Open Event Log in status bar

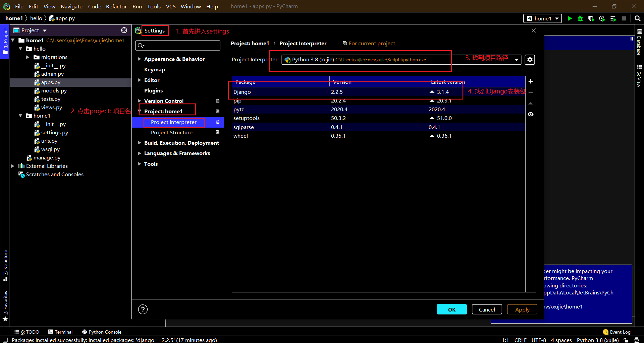point(616,332)
